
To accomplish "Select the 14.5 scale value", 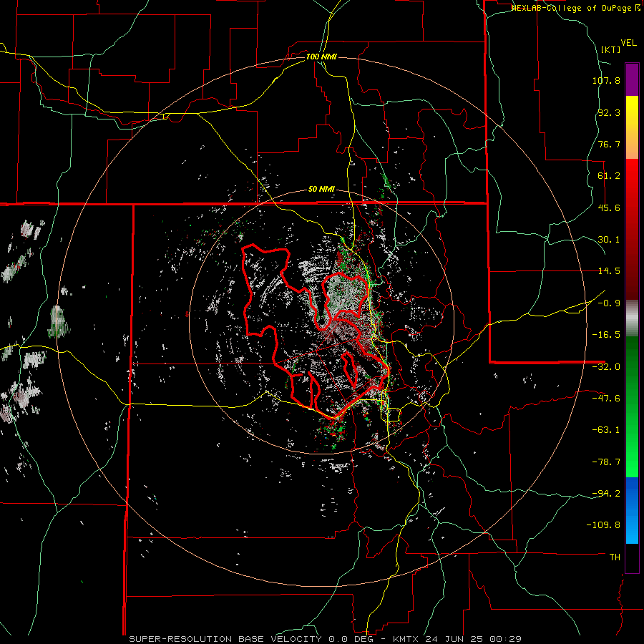I will [609, 271].
